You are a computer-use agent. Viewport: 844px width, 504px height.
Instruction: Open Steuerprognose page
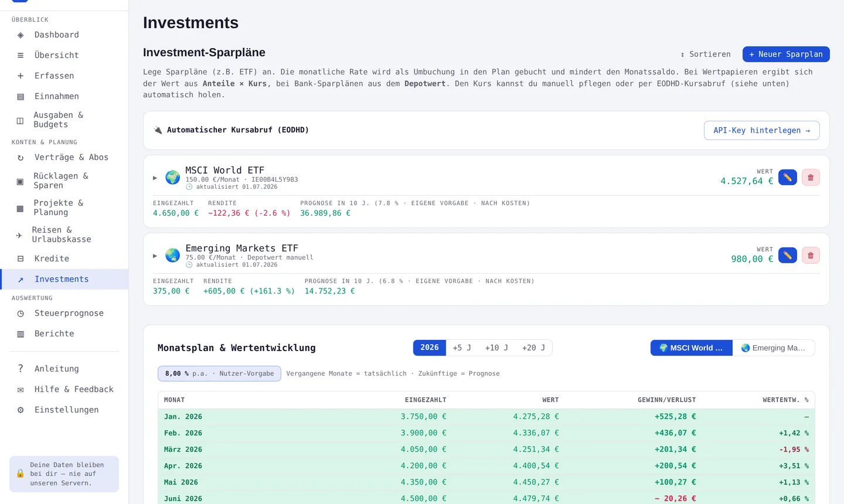click(x=64, y=314)
